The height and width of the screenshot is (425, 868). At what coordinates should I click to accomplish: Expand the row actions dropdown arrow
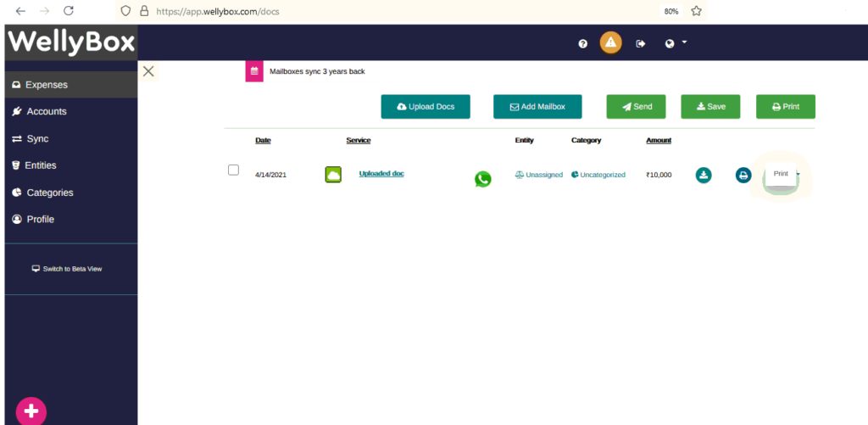pyautogui.click(x=798, y=175)
